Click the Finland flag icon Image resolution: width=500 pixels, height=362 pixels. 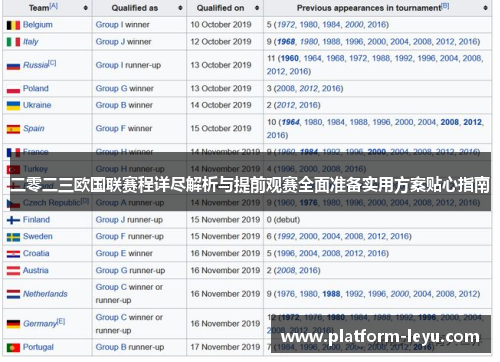pos(13,220)
